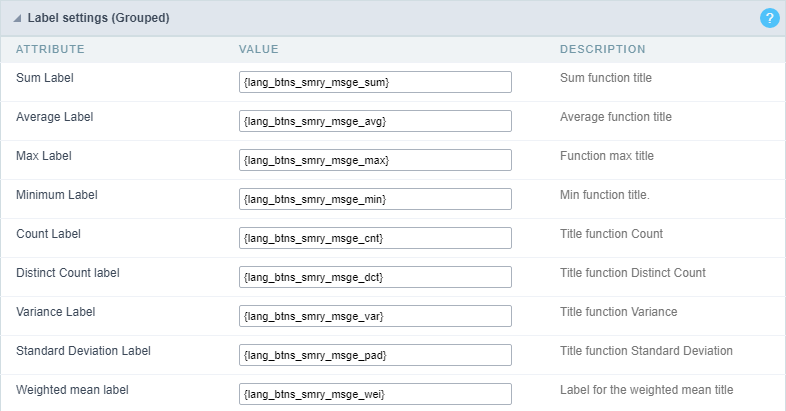
Task: Select the 'Distinct Count label' attribute text
Action: point(68,273)
